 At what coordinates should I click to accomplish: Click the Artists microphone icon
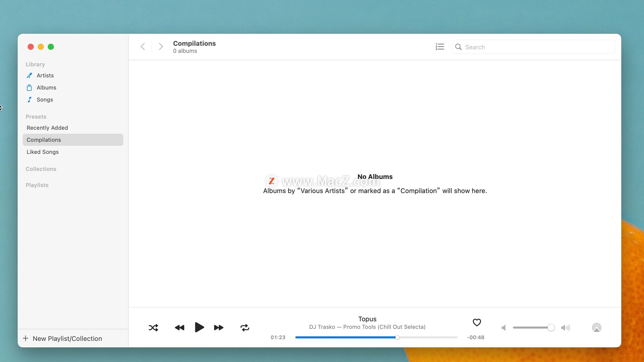[30, 75]
